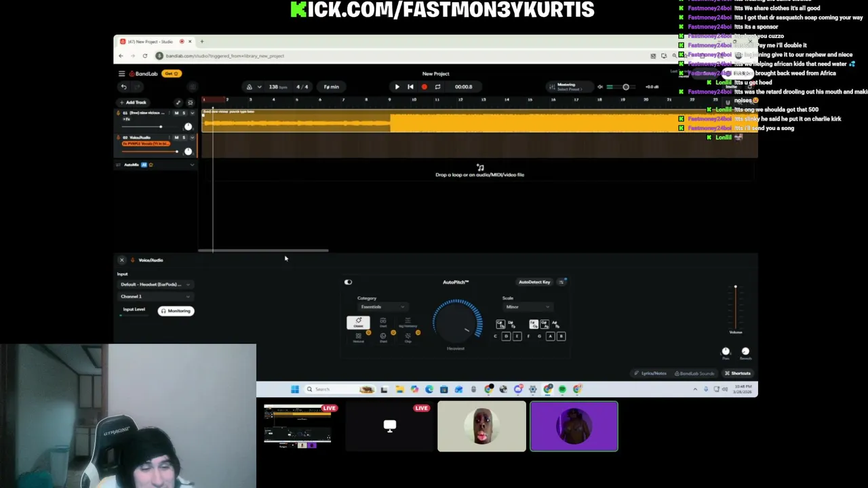Click the BandLab logo
Image resolution: width=868 pixels, height=488 pixels.
142,74
